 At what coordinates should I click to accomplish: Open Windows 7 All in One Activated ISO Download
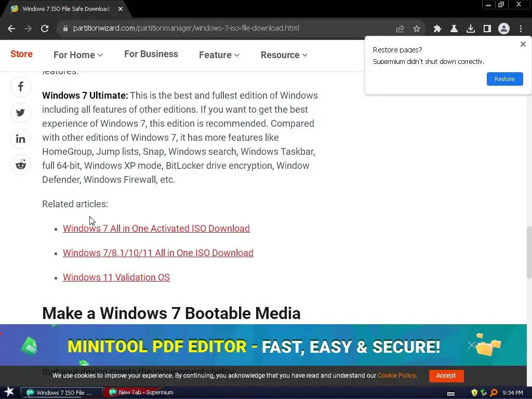[x=156, y=229]
